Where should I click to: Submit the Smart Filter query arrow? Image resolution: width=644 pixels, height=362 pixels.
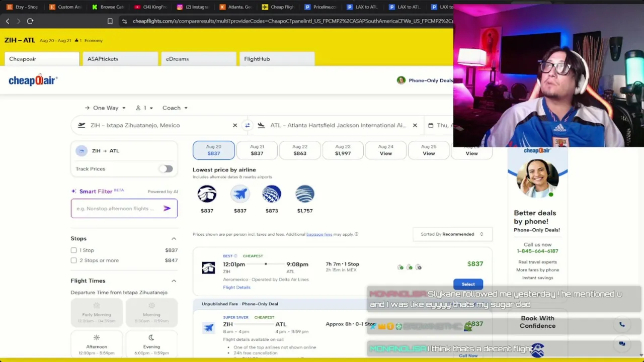point(167,208)
